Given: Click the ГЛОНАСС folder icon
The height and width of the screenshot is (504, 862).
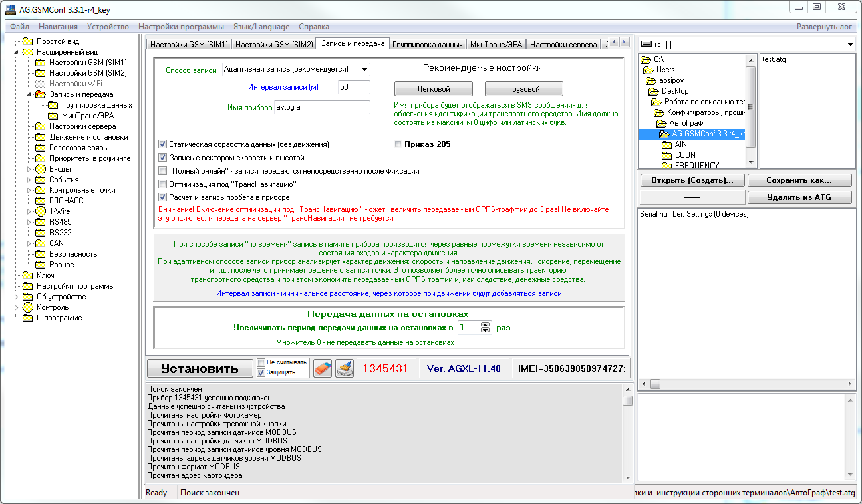Looking at the screenshot, I should point(41,201).
